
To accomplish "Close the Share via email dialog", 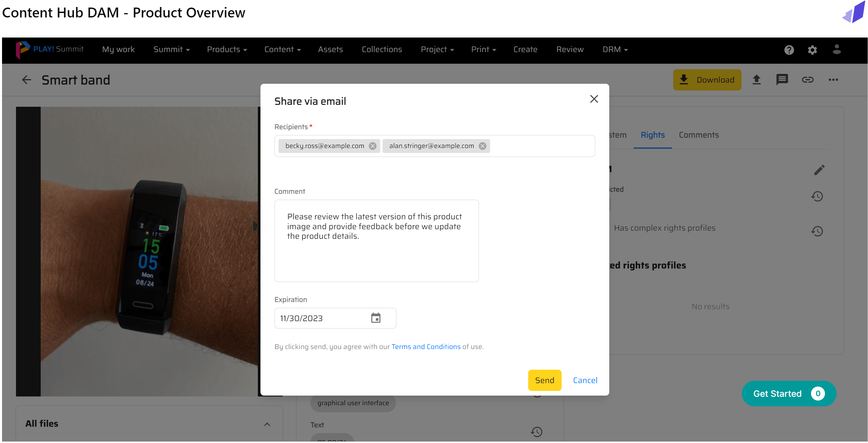I will 594,99.
